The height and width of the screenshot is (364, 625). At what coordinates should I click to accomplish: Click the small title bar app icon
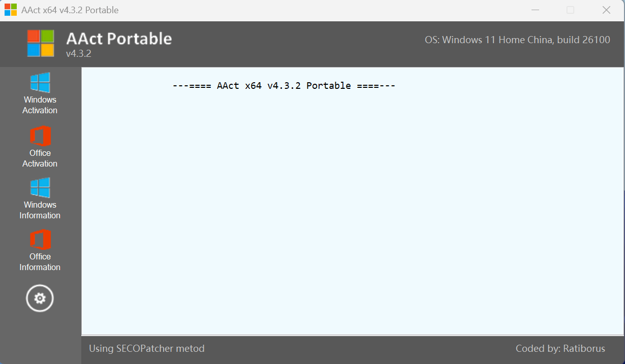tap(11, 10)
